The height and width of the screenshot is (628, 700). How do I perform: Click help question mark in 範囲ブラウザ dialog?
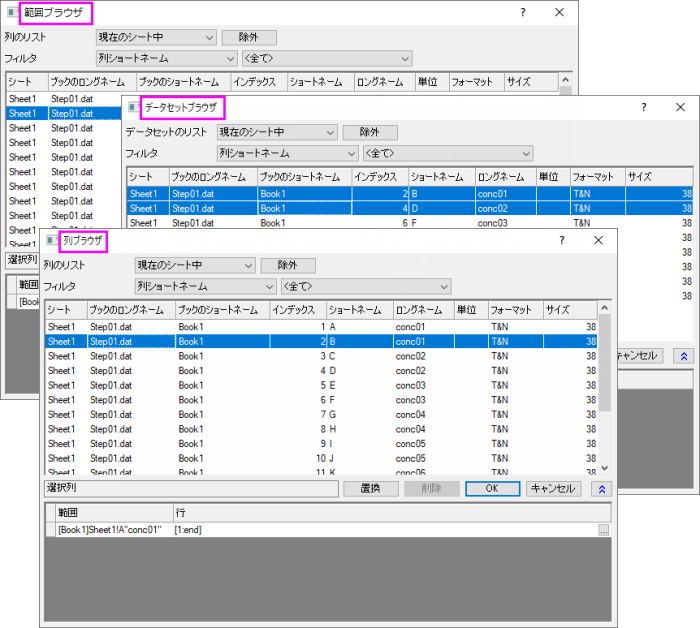[523, 12]
